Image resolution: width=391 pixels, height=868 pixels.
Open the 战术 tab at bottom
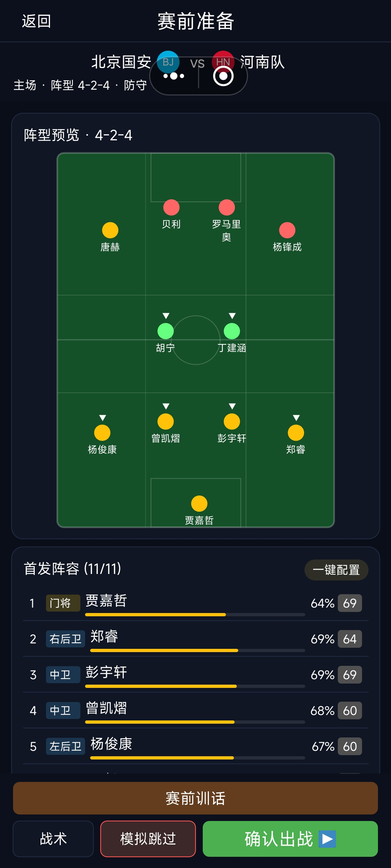tap(53, 839)
